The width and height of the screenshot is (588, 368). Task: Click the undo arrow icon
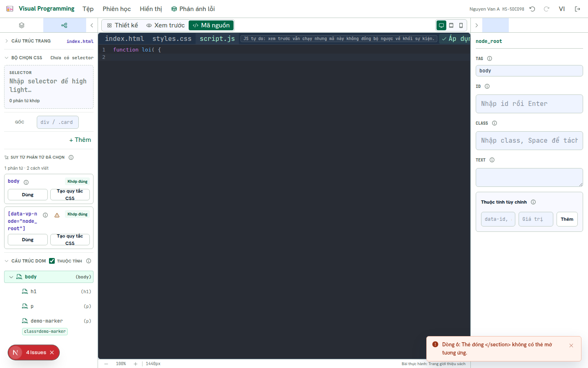[532, 9]
